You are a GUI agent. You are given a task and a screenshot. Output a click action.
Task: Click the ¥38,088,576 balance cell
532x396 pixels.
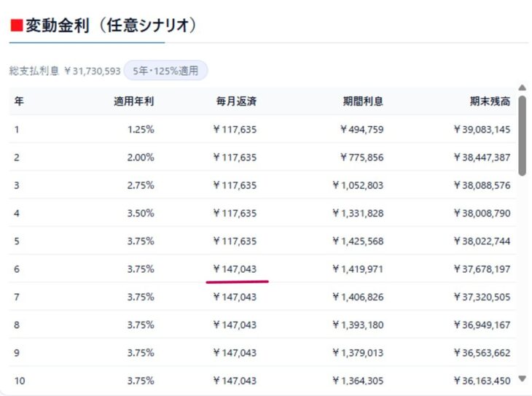click(x=482, y=185)
